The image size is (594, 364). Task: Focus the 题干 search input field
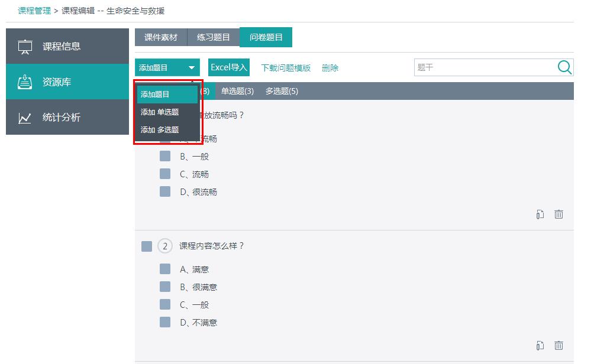point(485,67)
